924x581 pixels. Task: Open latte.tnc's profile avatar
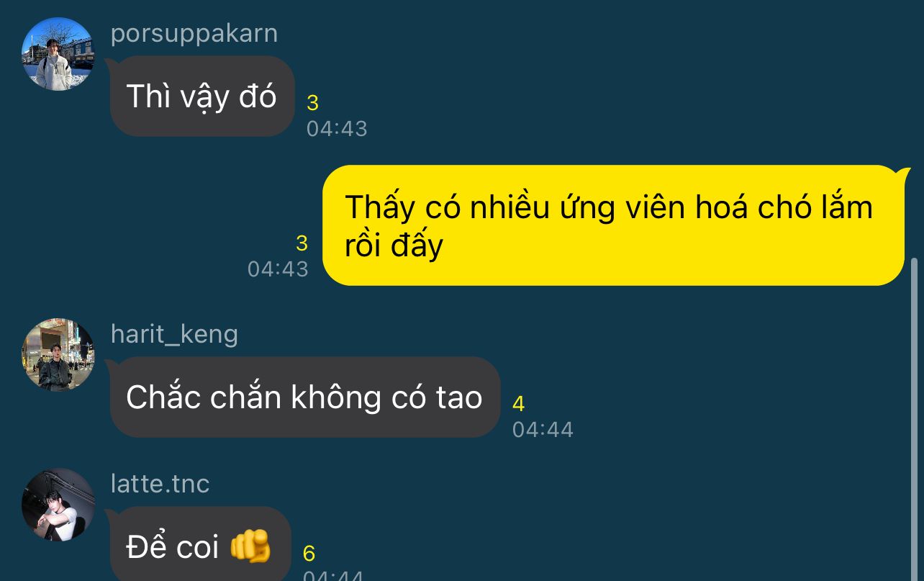coord(58,505)
